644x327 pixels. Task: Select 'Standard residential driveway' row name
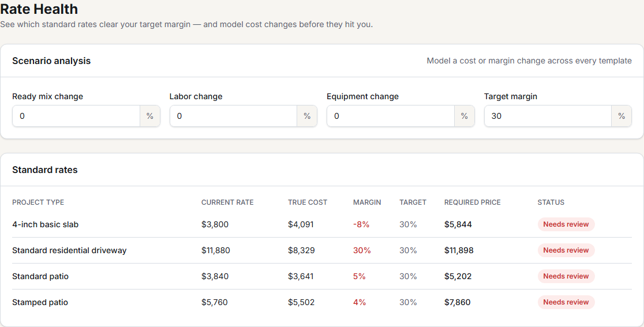tap(69, 250)
